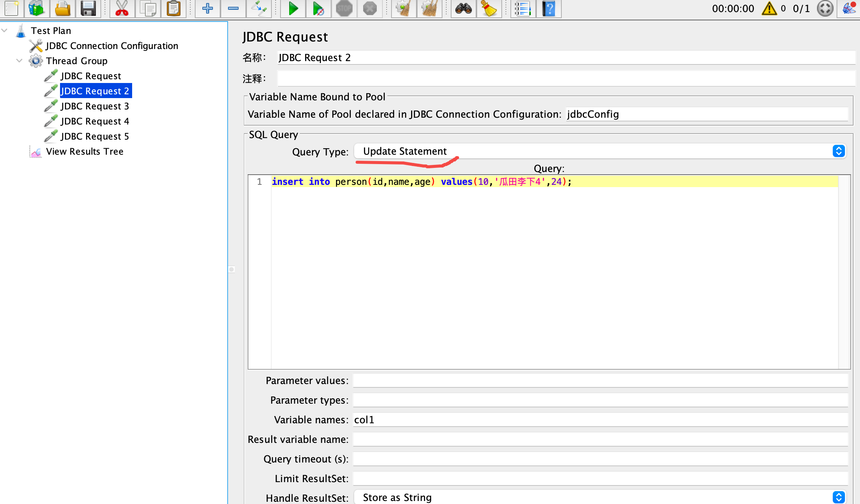
Task: Open the Query Type dropdown
Action: [600, 151]
